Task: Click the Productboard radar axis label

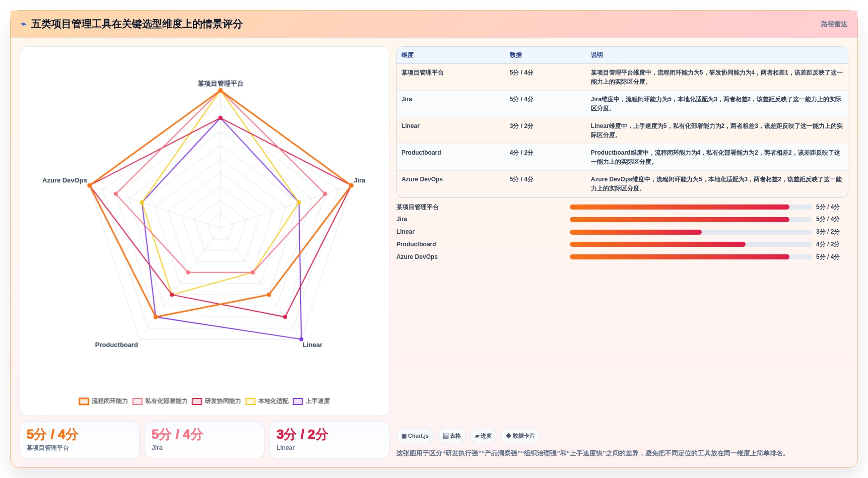Action: click(116, 345)
